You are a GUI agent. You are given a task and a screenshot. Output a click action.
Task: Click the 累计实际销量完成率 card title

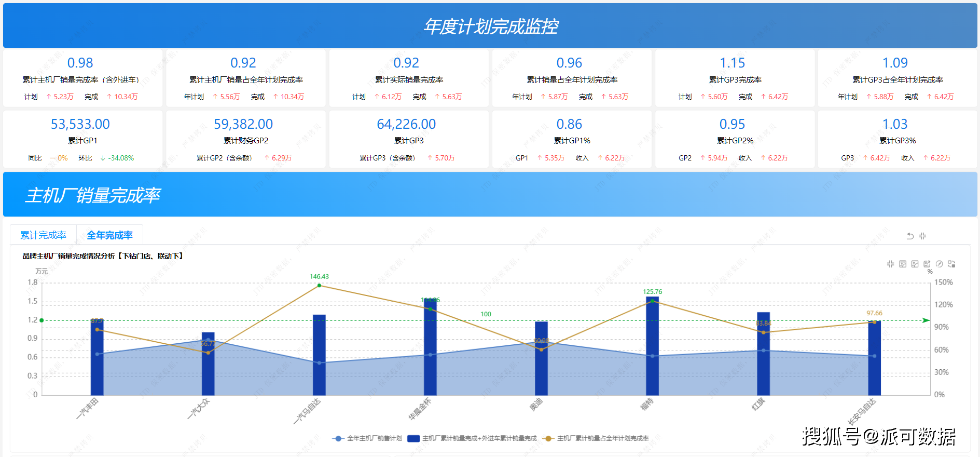[x=409, y=80]
